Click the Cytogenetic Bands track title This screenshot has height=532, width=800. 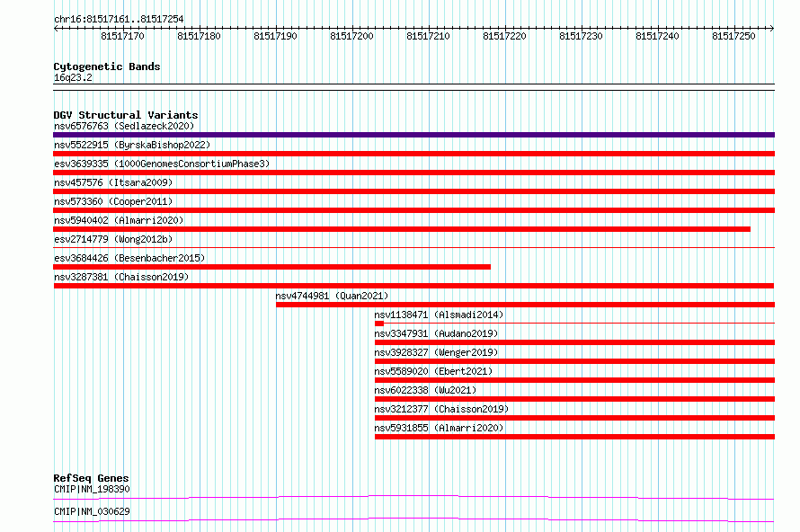(107, 66)
